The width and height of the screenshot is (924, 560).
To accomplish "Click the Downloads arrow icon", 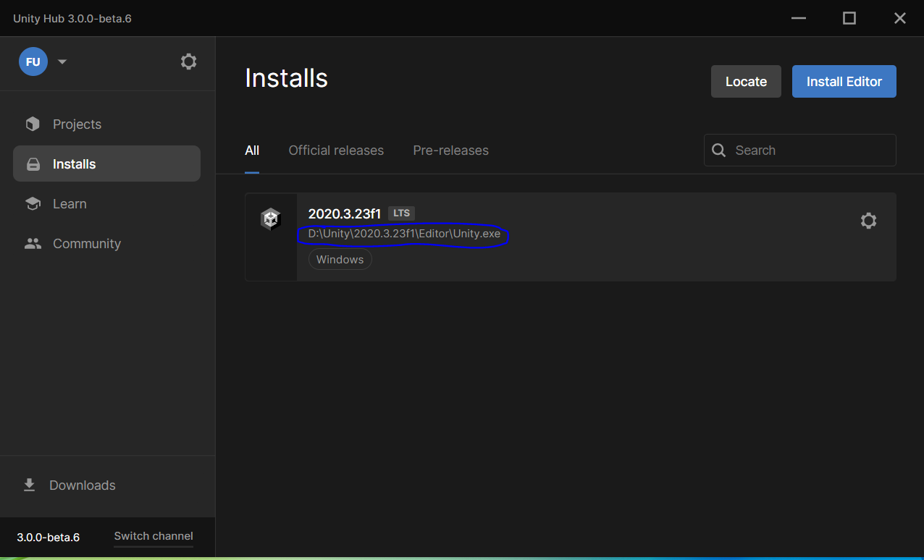I will tap(29, 485).
